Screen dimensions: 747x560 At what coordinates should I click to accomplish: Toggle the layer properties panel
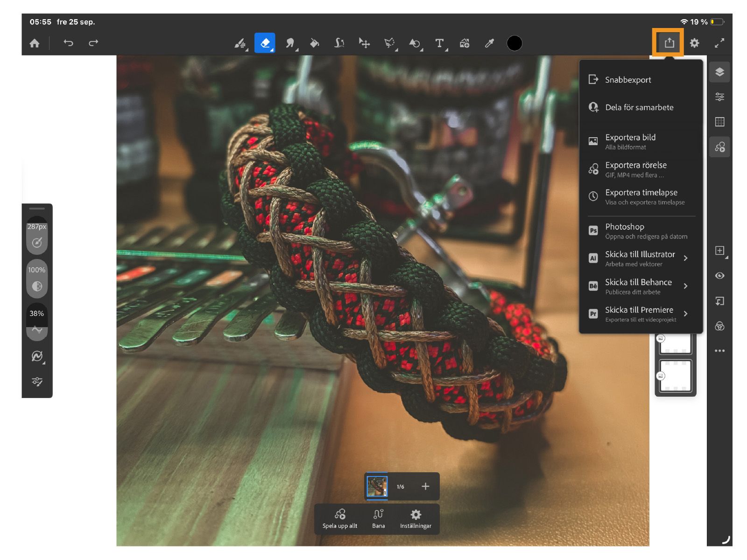719,97
